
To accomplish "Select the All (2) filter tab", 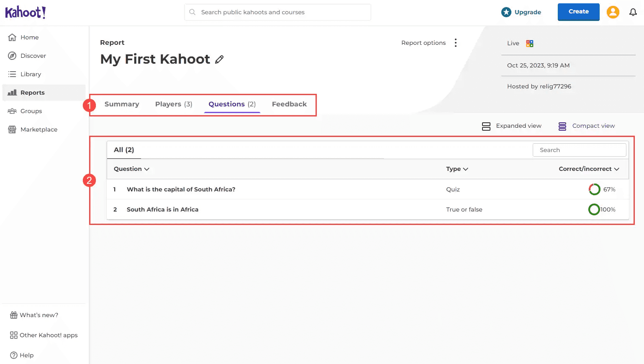I will click(x=124, y=150).
